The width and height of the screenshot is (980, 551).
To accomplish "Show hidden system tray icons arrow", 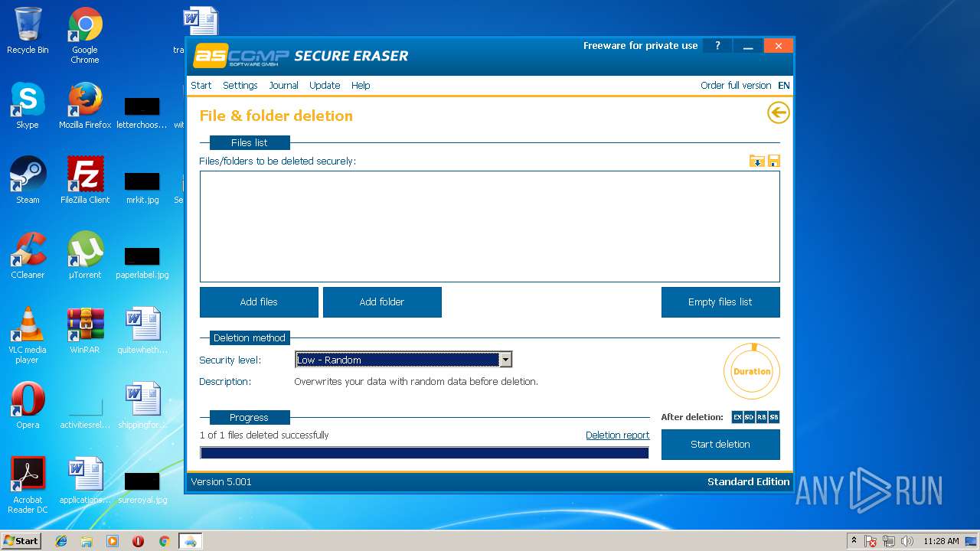I will pos(854,541).
